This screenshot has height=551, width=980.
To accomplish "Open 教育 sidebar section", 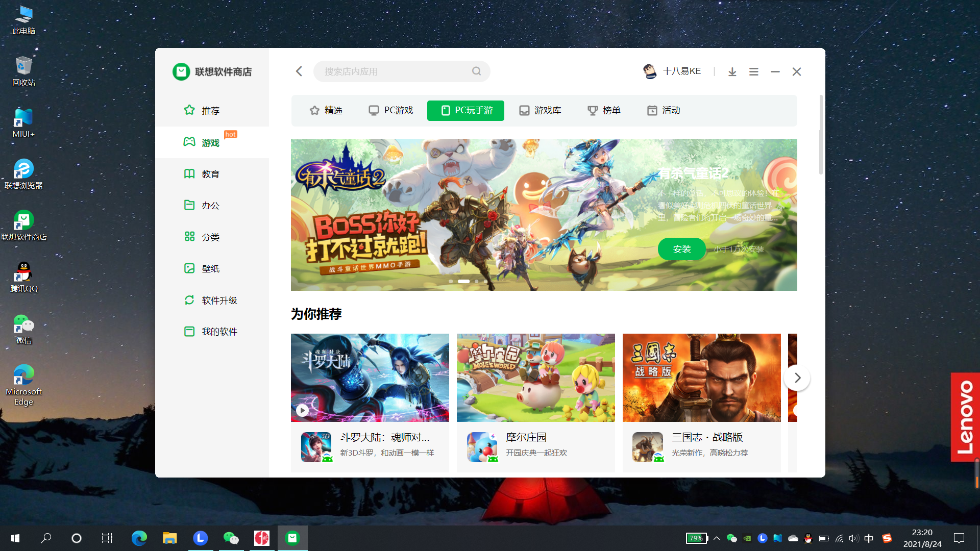I will (x=212, y=174).
